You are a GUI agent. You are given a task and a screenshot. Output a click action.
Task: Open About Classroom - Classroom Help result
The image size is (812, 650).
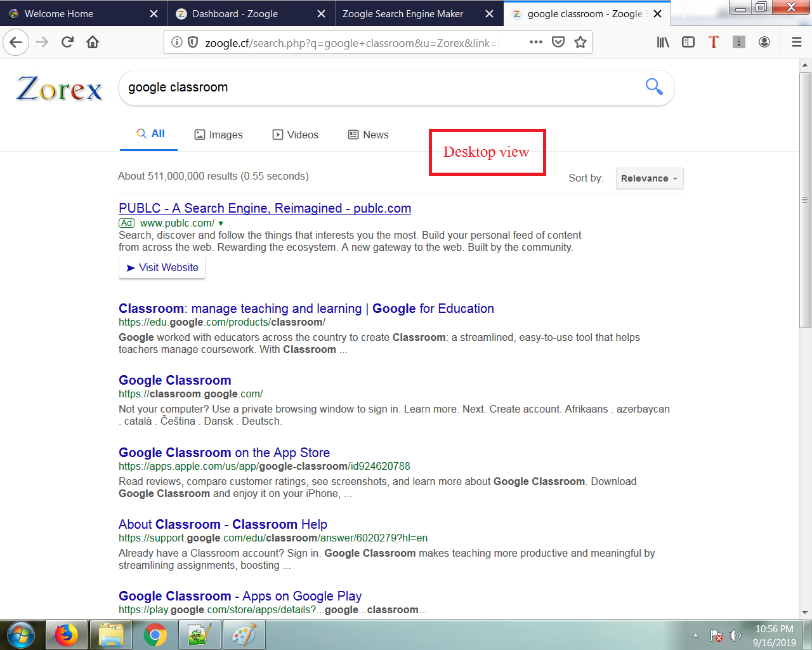pos(223,524)
